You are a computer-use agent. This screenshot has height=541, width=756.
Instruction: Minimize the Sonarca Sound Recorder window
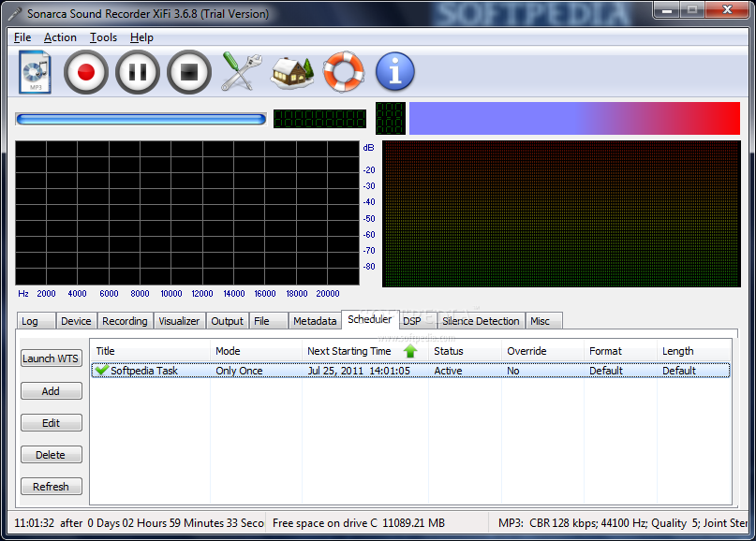(667, 10)
